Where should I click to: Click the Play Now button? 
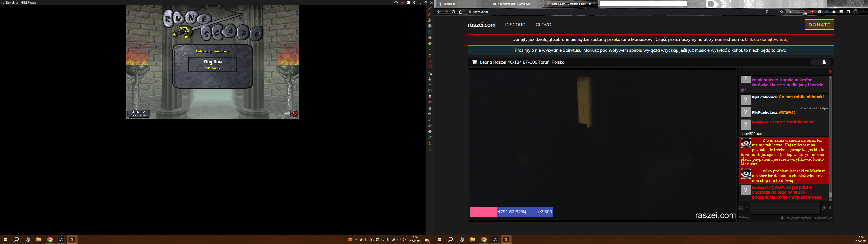click(x=212, y=64)
